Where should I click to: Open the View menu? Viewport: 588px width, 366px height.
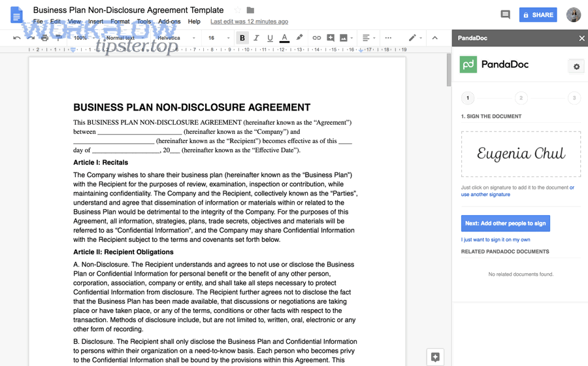pyautogui.click(x=74, y=22)
